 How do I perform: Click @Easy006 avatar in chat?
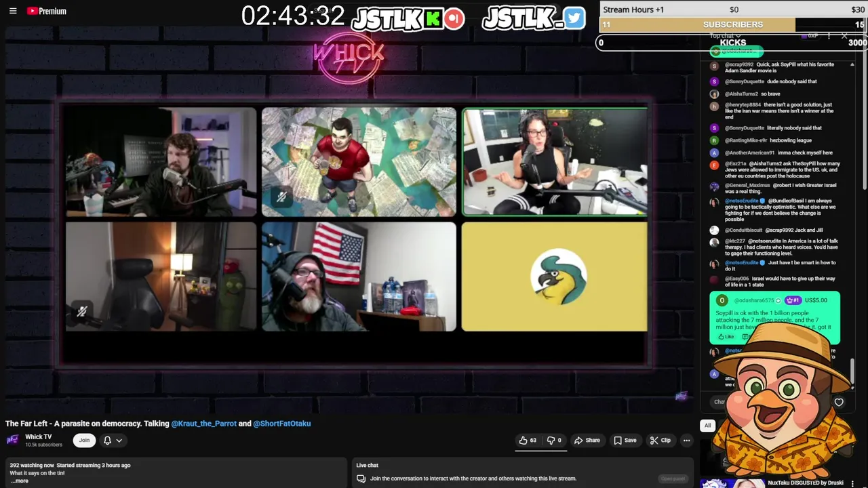pyautogui.click(x=714, y=280)
